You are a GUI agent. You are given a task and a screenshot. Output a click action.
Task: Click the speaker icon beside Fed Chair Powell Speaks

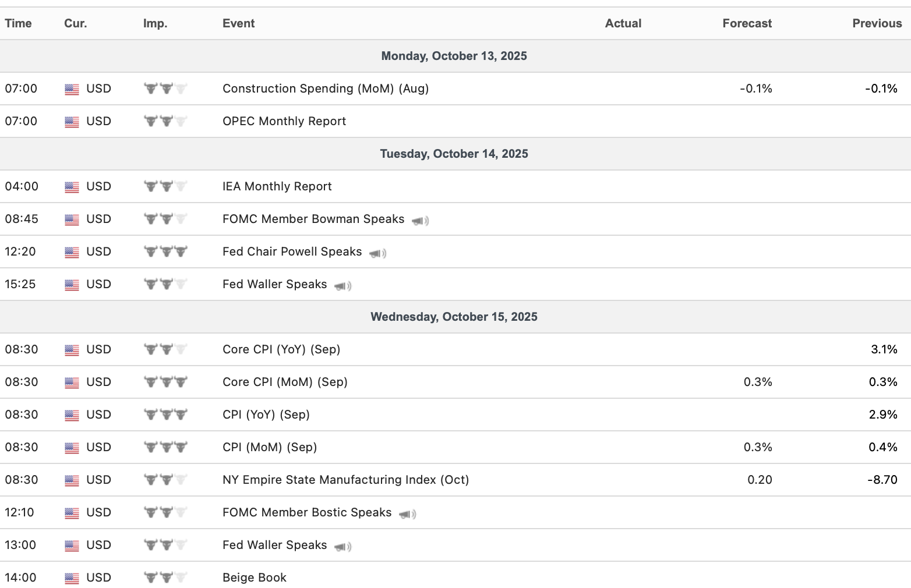377,253
